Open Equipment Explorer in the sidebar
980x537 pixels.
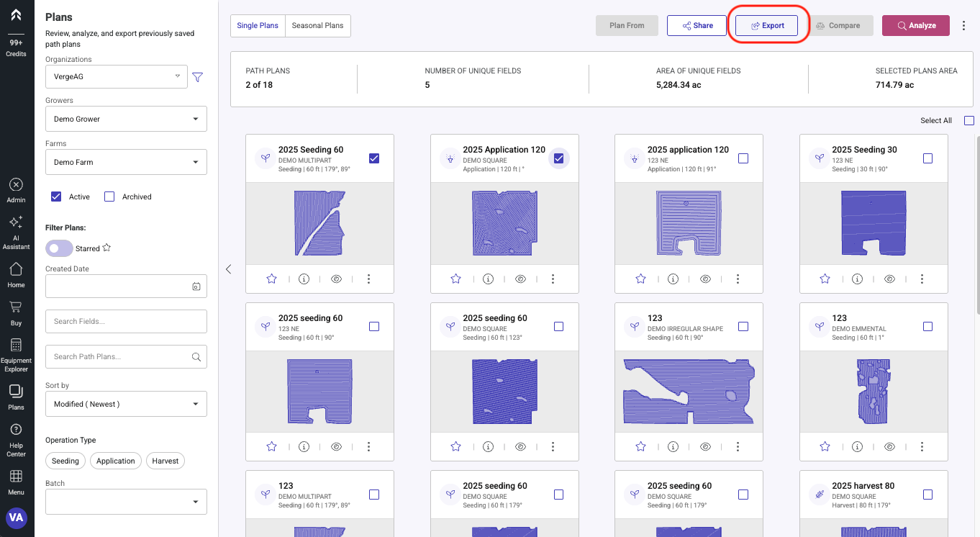coord(16,354)
